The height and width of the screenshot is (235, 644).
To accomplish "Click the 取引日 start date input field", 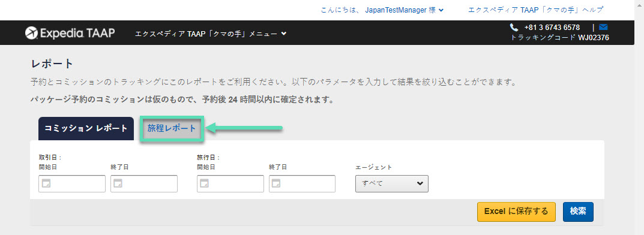I will 72,183.
